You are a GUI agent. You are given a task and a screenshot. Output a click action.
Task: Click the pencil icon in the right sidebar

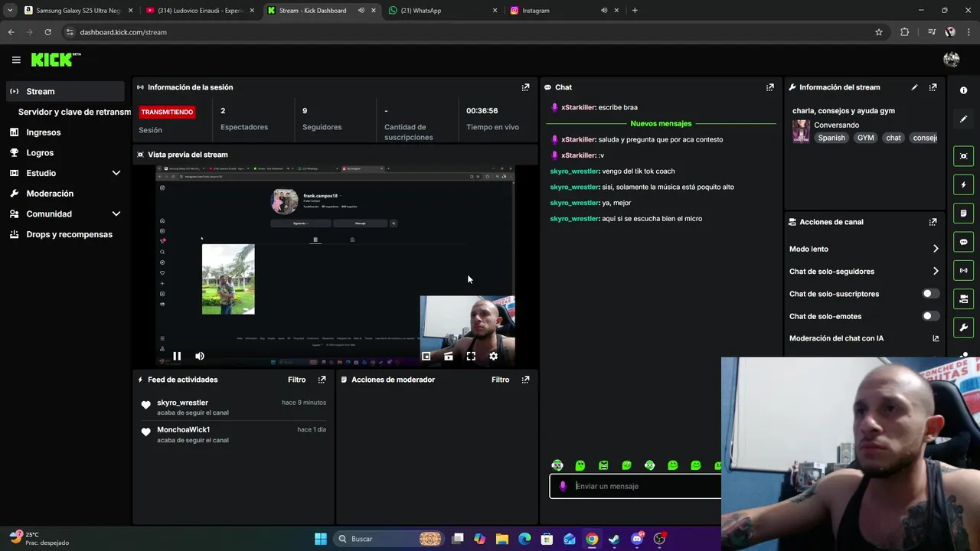point(963,119)
